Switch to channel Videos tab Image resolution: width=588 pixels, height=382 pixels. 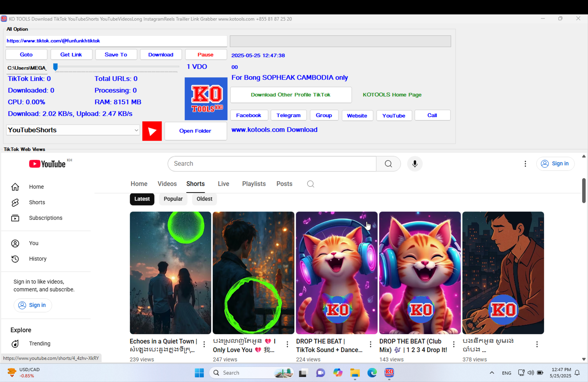pos(167,184)
